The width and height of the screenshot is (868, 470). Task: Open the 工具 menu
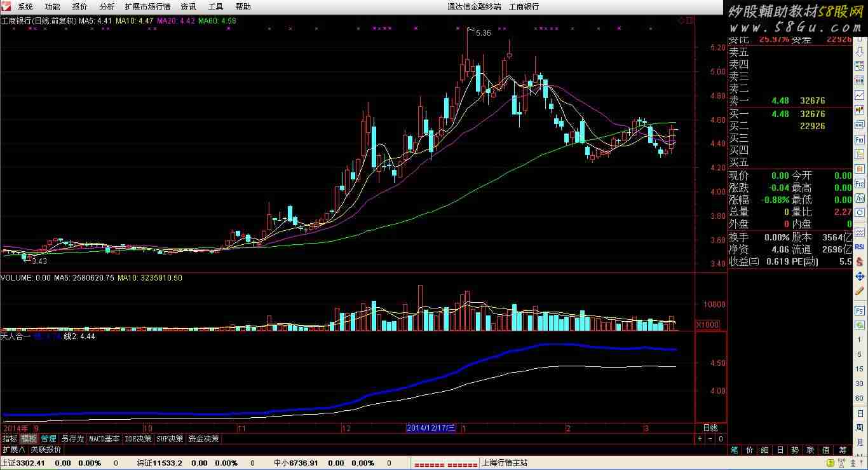point(215,6)
